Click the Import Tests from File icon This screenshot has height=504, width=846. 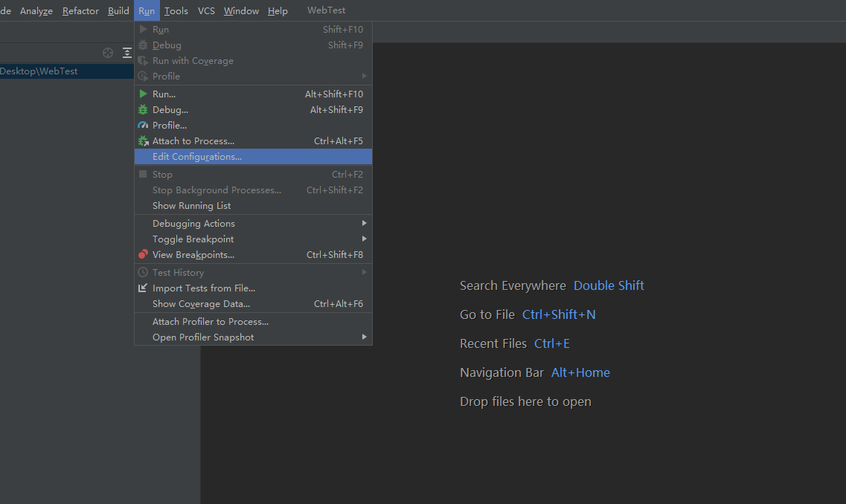143,288
